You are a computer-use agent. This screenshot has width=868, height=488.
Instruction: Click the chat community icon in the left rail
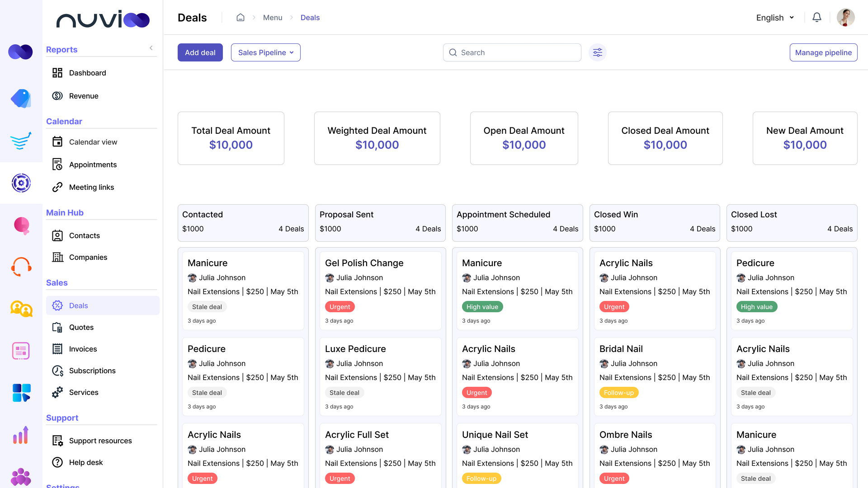tap(21, 309)
